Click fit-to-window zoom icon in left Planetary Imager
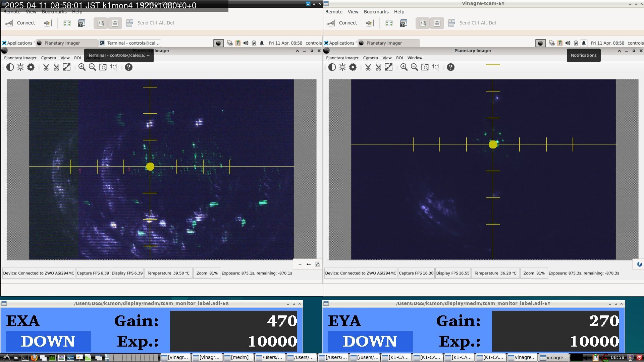644x362 pixels. pyautogui.click(x=103, y=67)
